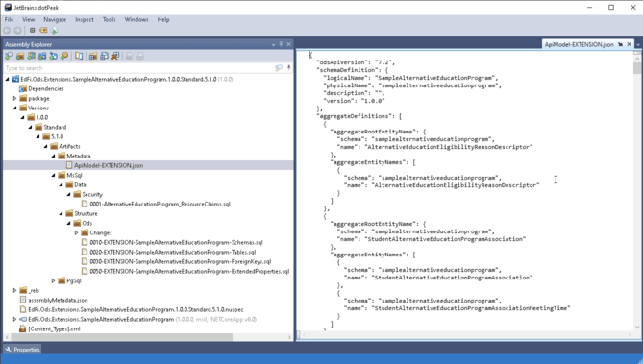Click the Dependencies node icon in the tree
The width and height of the screenshot is (643, 364).
click(23, 88)
